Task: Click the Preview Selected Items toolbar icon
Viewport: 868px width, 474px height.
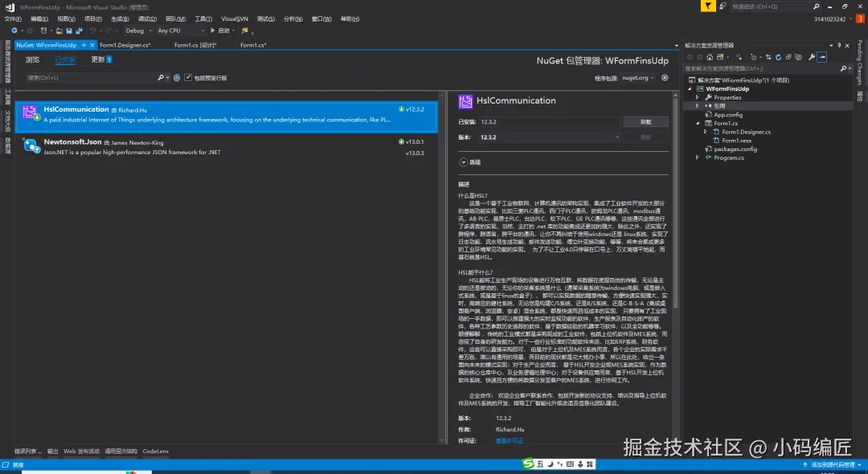Action: point(822,57)
